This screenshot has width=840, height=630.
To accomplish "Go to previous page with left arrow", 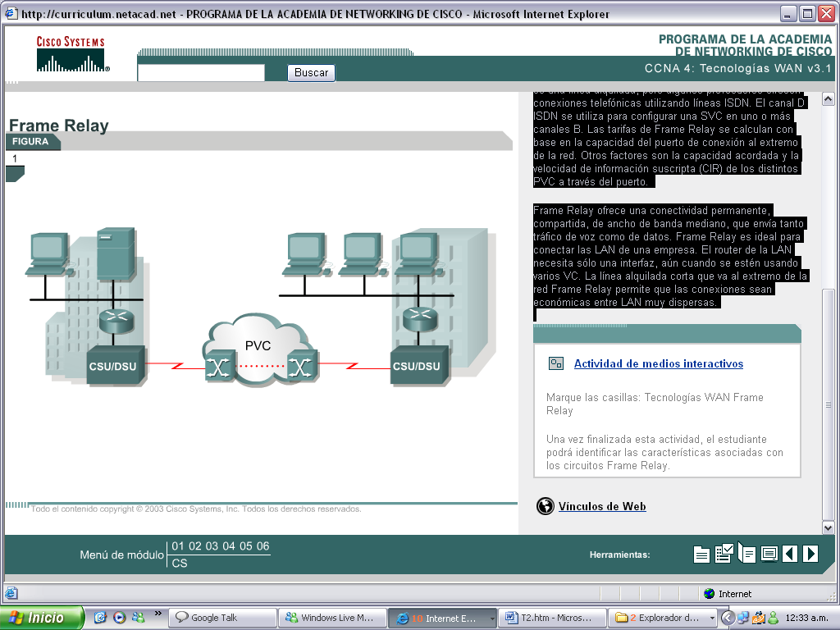I will (x=790, y=554).
